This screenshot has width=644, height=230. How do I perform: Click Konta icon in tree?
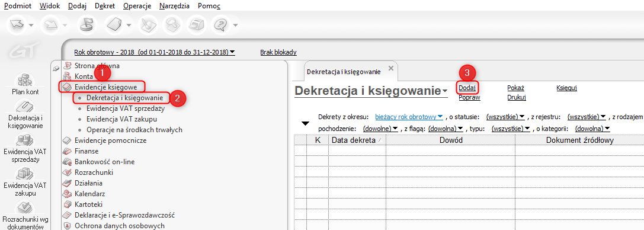[x=67, y=76]
